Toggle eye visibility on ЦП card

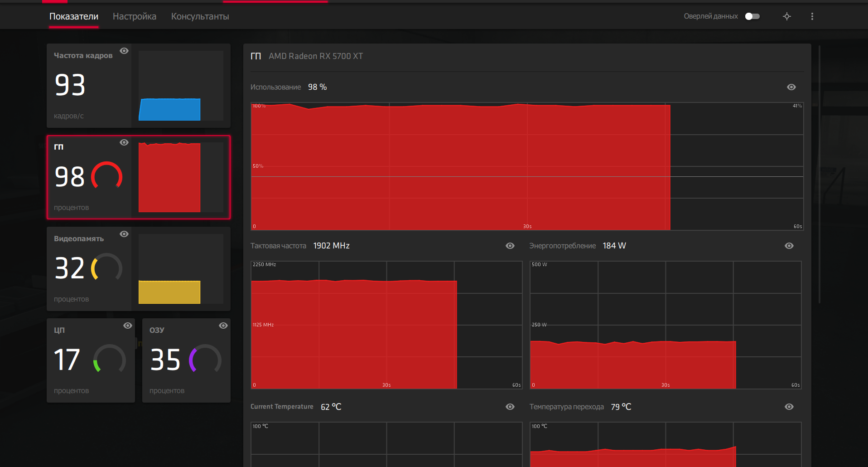tap(128, 326)
